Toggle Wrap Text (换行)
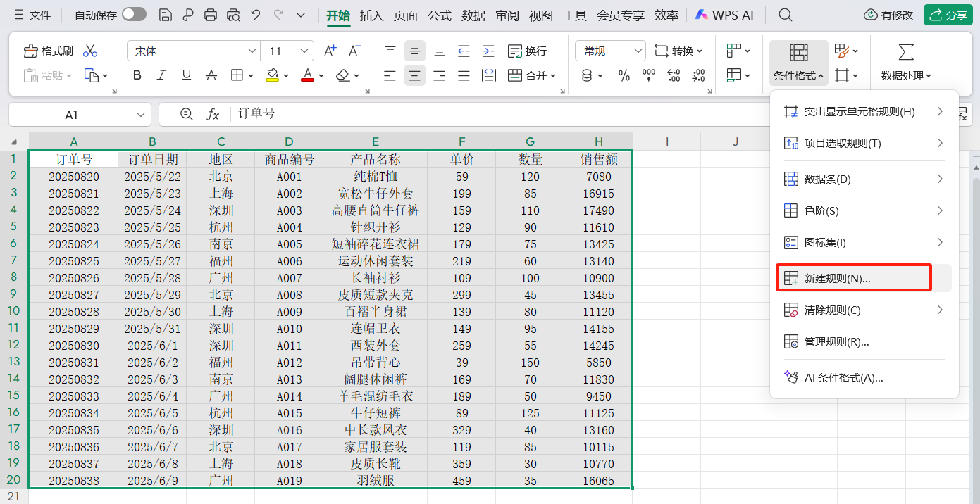 click(x=528, y=51)
